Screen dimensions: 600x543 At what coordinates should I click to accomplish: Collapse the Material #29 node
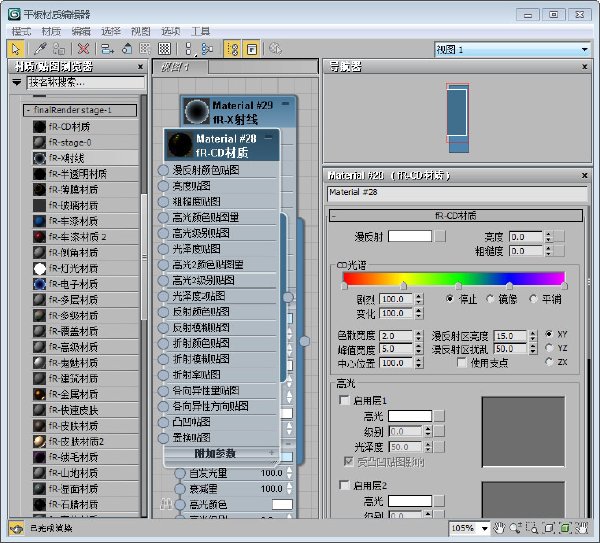285,103
